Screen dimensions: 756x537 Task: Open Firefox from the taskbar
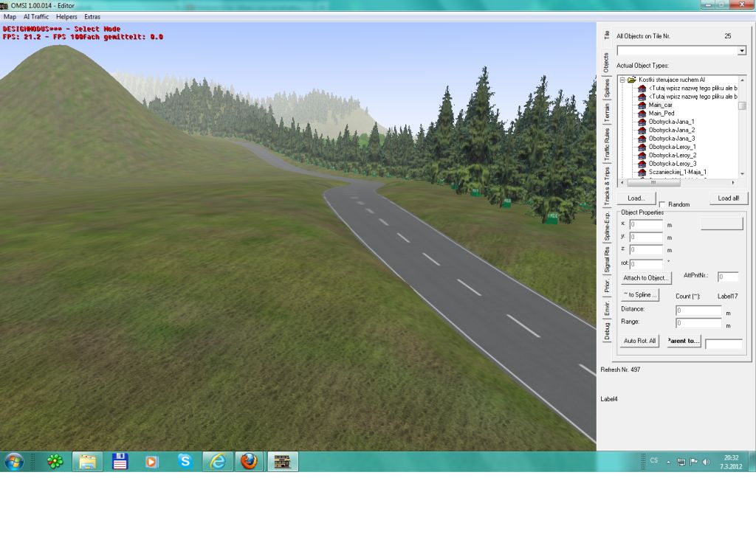(249, 462)
